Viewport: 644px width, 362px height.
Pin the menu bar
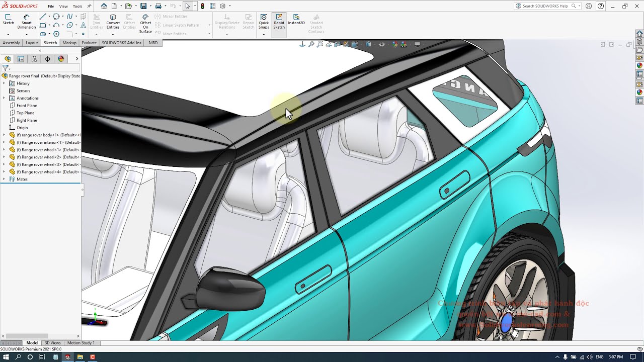pos(90,6)
